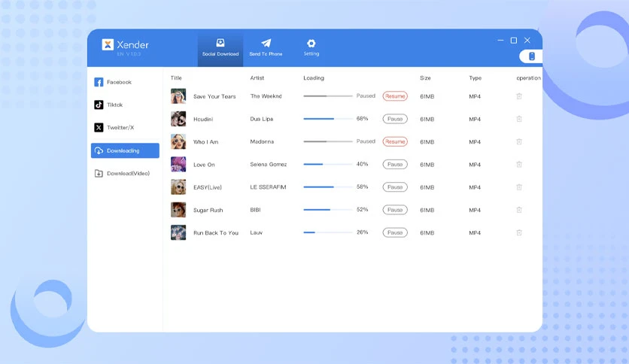
Task: Select Facebook in the sidebar
Action: 125,82
